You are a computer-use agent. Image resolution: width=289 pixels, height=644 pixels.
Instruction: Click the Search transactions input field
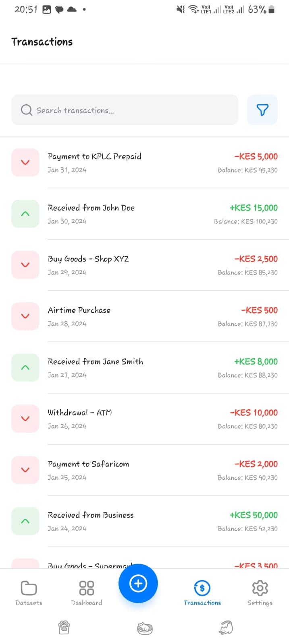[125, 109]
